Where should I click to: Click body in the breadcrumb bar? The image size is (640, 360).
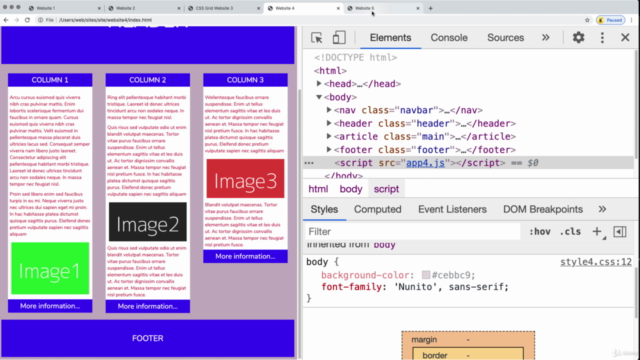click(351, 189)
